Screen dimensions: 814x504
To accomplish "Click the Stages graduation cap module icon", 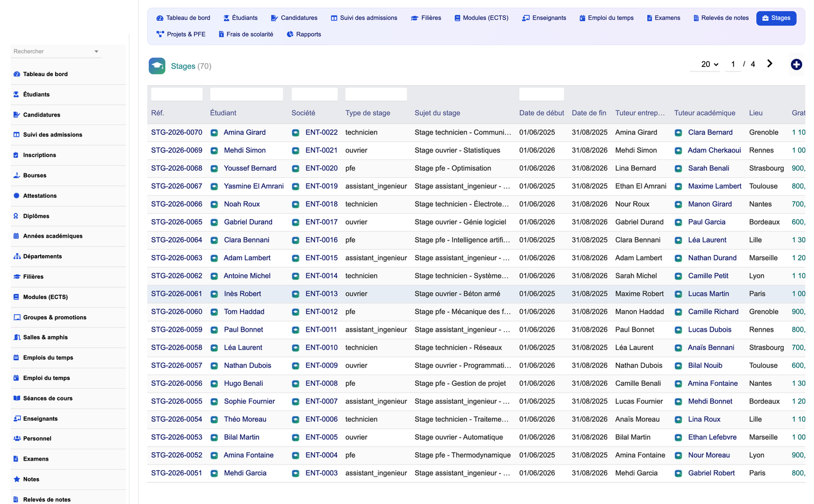I will tap(157, 66).
